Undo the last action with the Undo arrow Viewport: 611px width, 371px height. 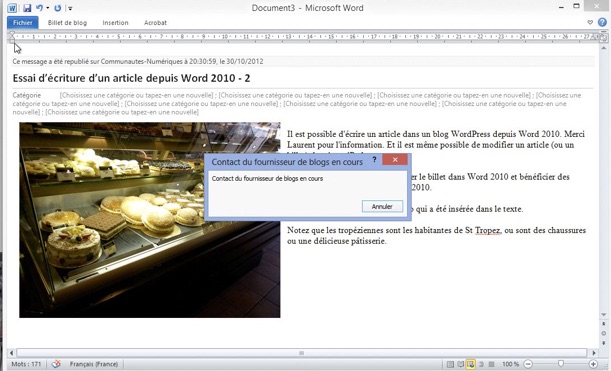point(39,8)
